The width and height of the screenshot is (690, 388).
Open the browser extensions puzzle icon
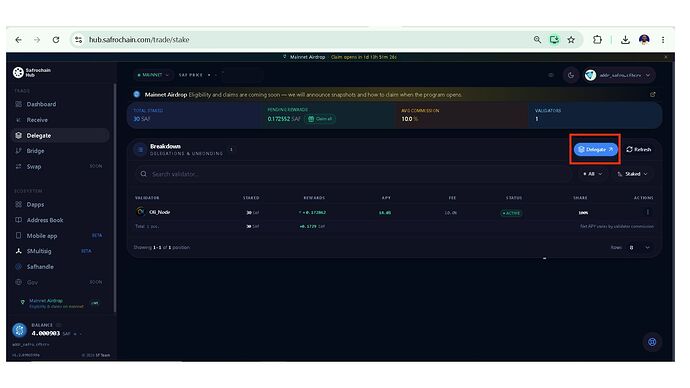(x=597, y=40)
